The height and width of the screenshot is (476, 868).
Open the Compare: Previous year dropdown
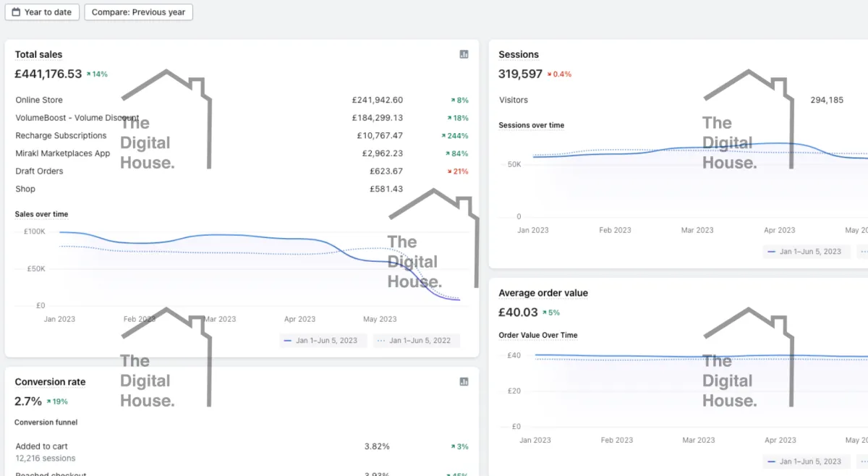click(138, 12)
